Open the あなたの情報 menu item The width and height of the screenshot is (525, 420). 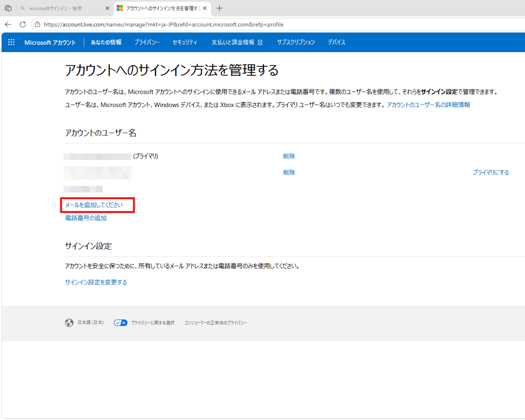click(x=106, y=42)
